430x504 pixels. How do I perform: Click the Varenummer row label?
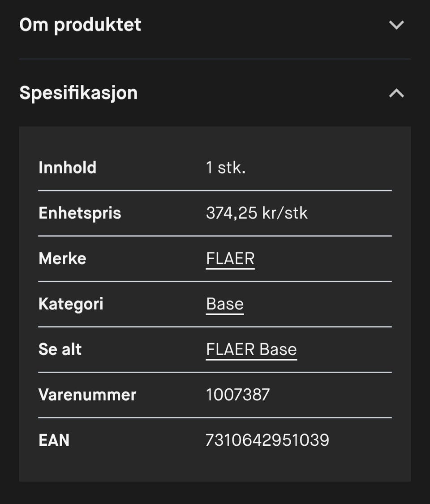point(87,395)
